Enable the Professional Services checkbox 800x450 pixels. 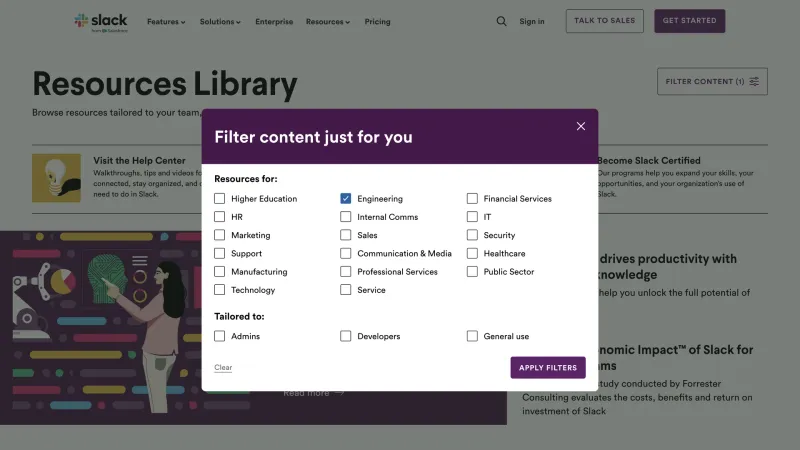point(345,272)
